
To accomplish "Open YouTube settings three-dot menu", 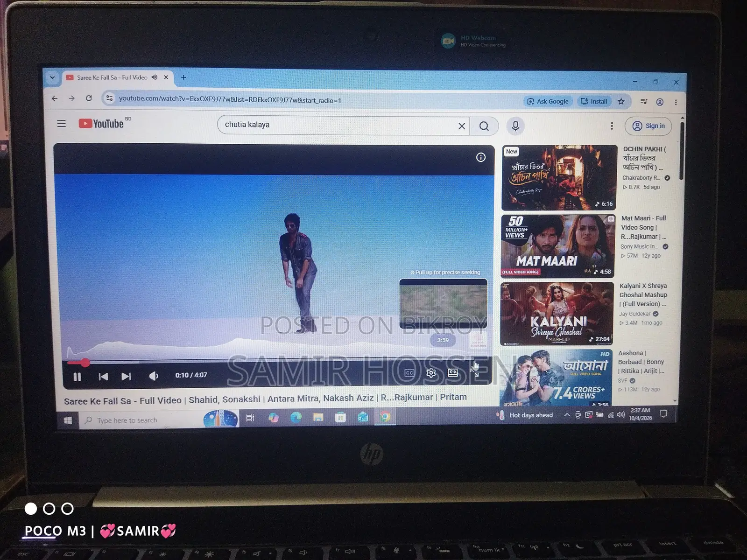I will (612, 126).
